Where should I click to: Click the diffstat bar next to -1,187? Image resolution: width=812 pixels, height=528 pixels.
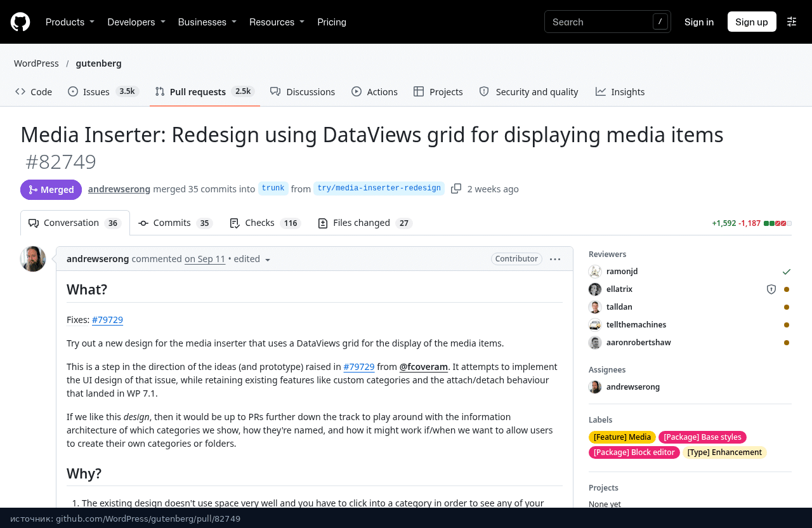click(x=778, y=223)
